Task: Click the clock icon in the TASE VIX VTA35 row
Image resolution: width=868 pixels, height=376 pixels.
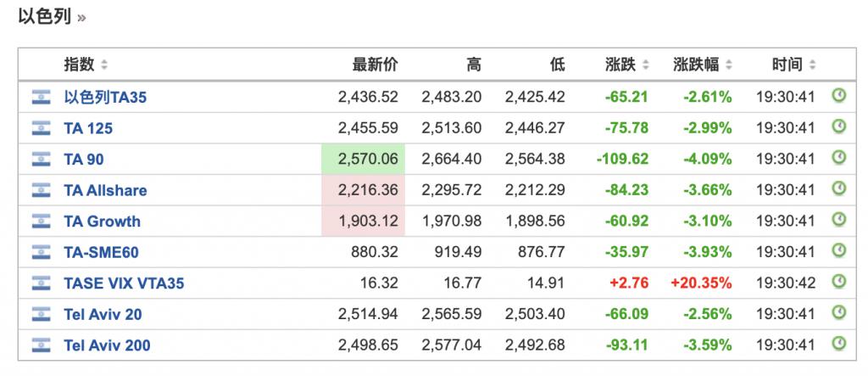Action: 839,283
